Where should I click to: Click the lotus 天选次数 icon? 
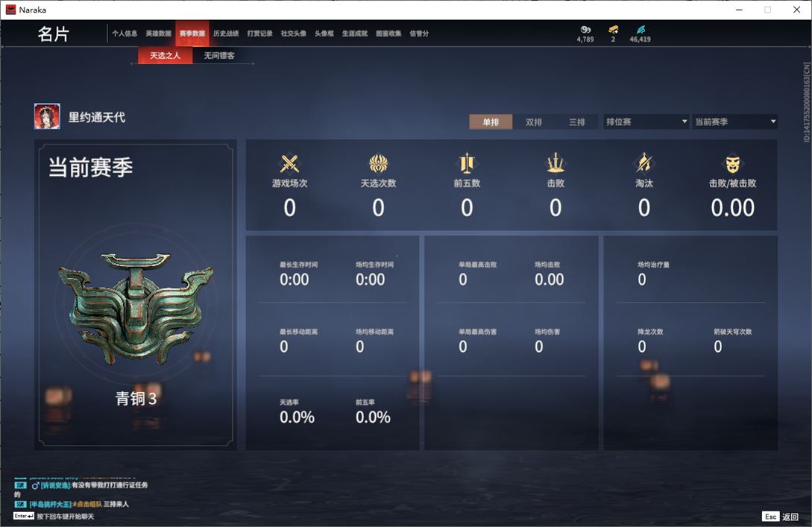378,163
